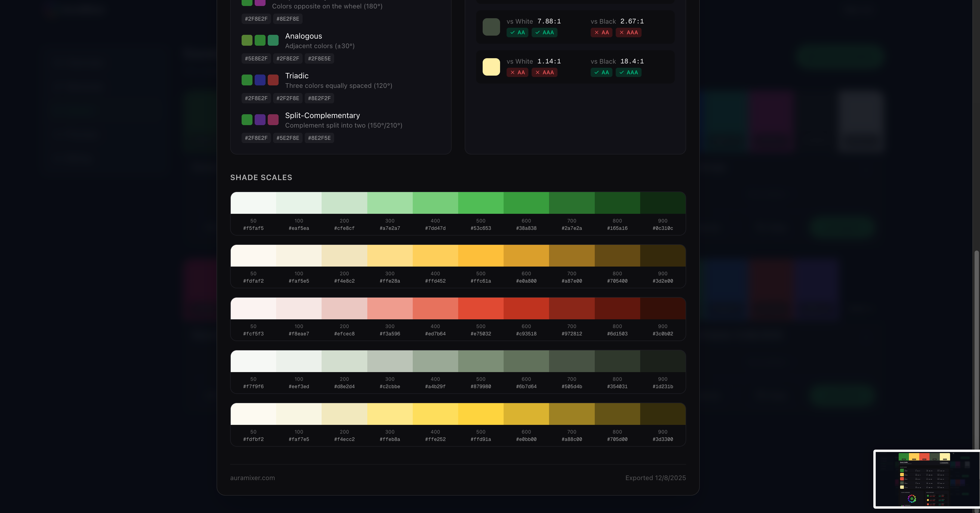
Task: Click the #8E2F8E complementary hex chip
Action: pos(288,19)
